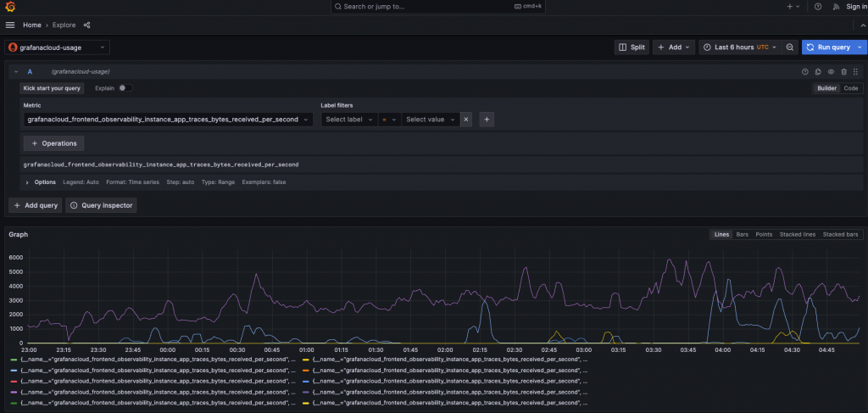
Task: Delete query A with the trash icon
Action: click(843, 71)
